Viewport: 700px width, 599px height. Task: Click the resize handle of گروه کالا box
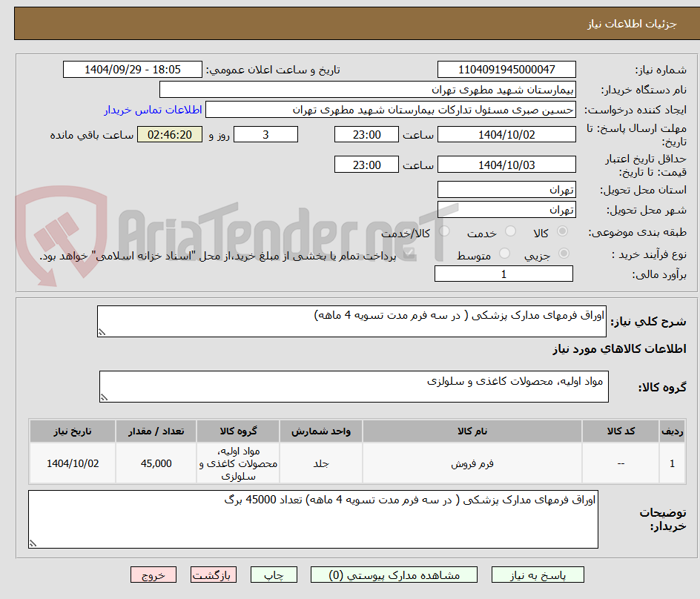click(104, 397)
